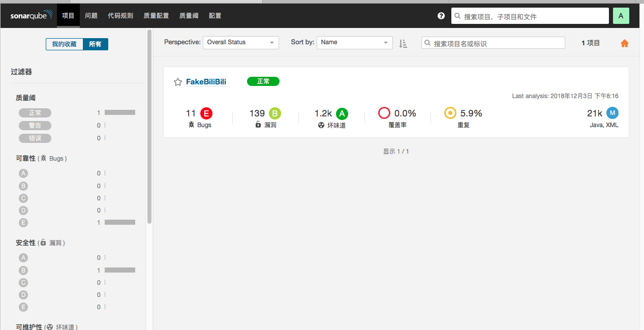Click the 1 项目 count text
The image size is (644, 330).
[591, 43]
